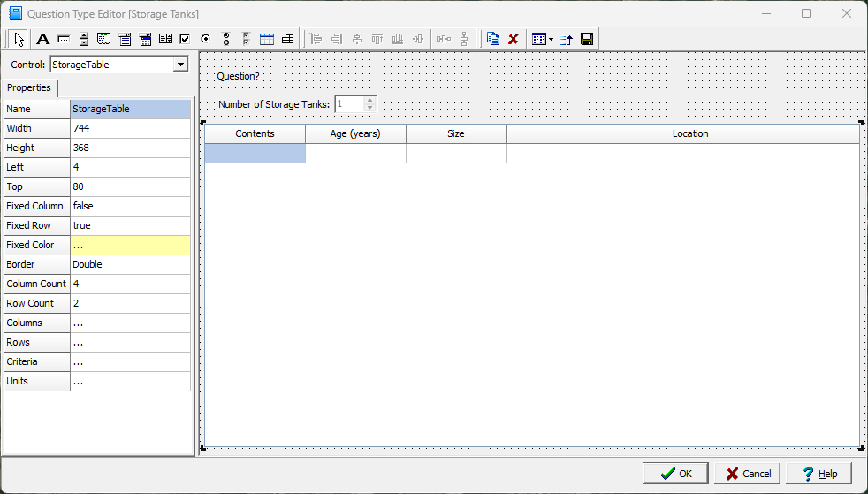The height and width of the screenshot is (494, 868).
Task: Open the Fixed Color property picker
Action: point(130,245)
